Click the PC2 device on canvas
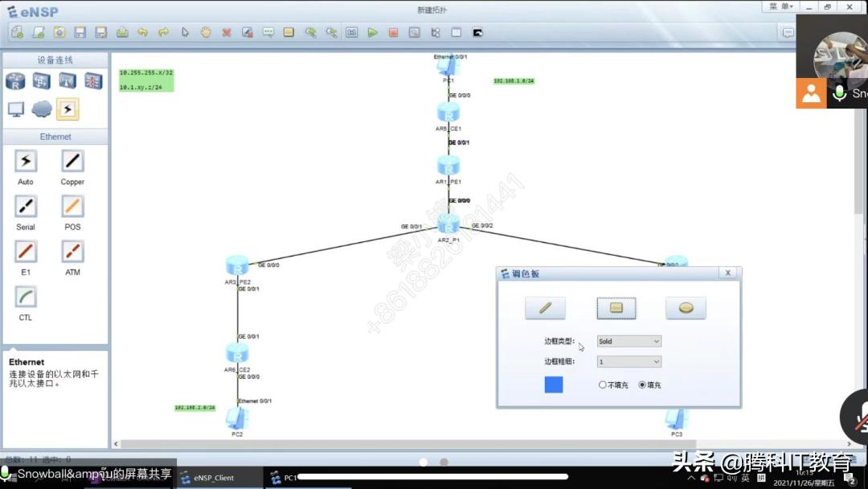The image size is (868, 489). [x=237, y=419]
